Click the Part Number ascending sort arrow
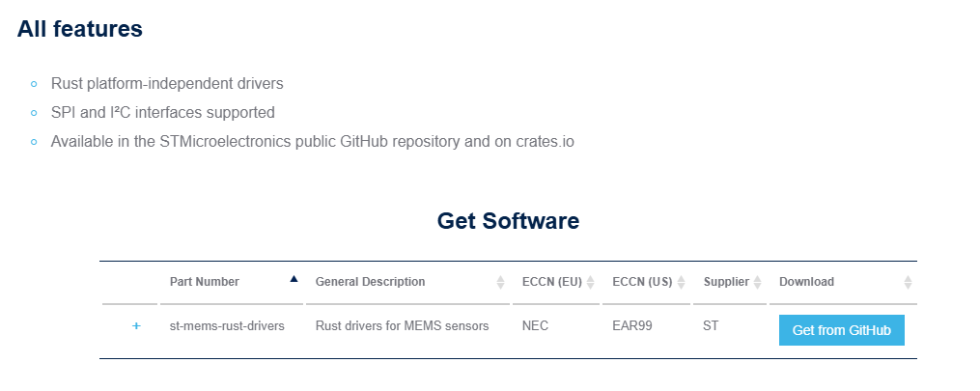980x391 pixels. coord(294,279)
